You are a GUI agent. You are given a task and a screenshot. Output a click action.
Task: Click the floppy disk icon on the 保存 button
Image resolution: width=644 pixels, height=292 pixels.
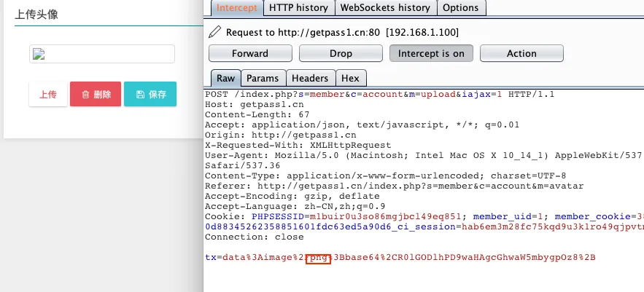click(x=139, y=95)
